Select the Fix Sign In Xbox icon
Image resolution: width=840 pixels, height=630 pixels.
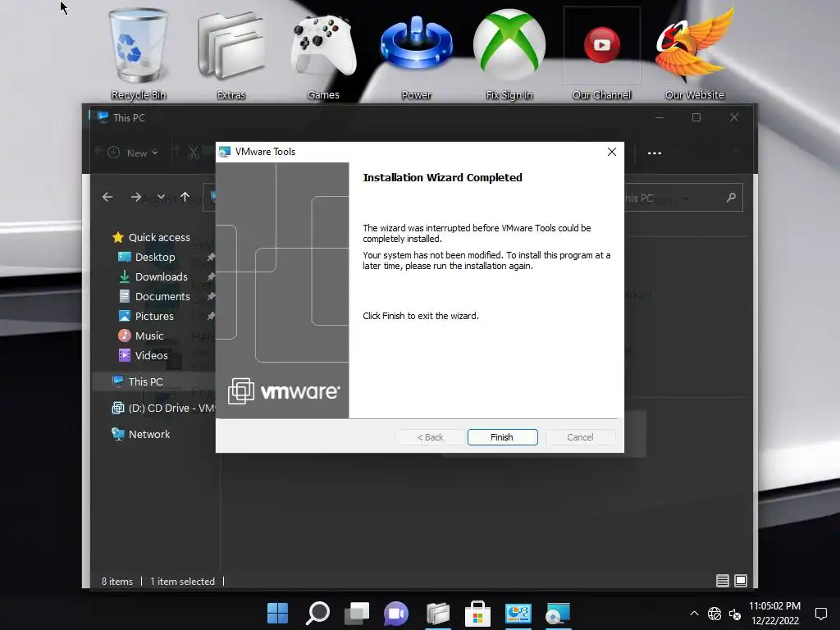(509, 54)
